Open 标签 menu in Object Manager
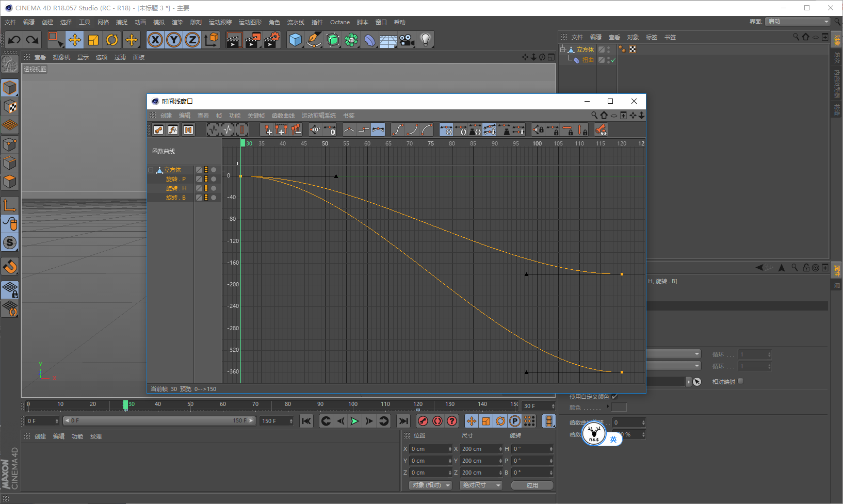This screenshot has width=843, height=504. tap(652, 37)
